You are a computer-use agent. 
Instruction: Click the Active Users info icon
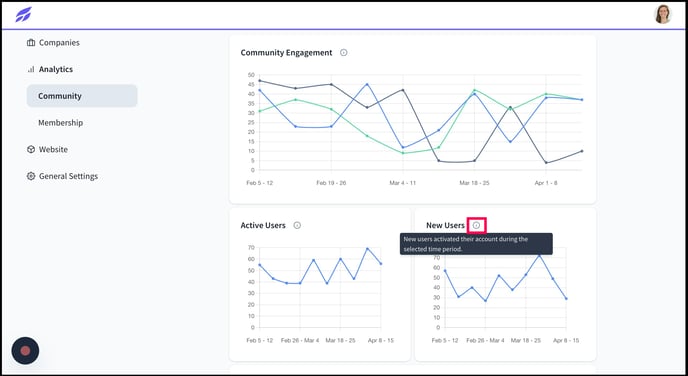pos(297,226)
